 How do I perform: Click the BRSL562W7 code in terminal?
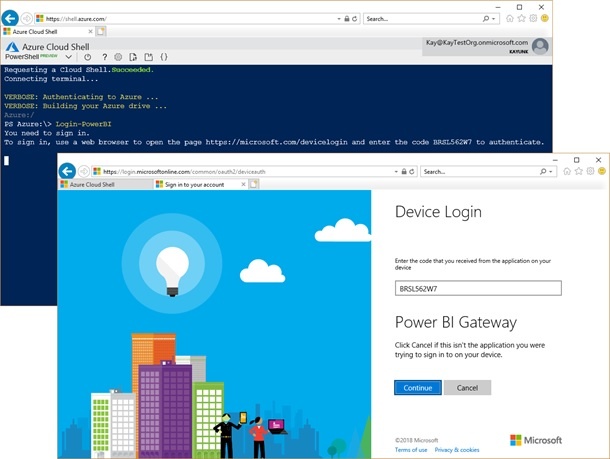(x=452, y=142)
